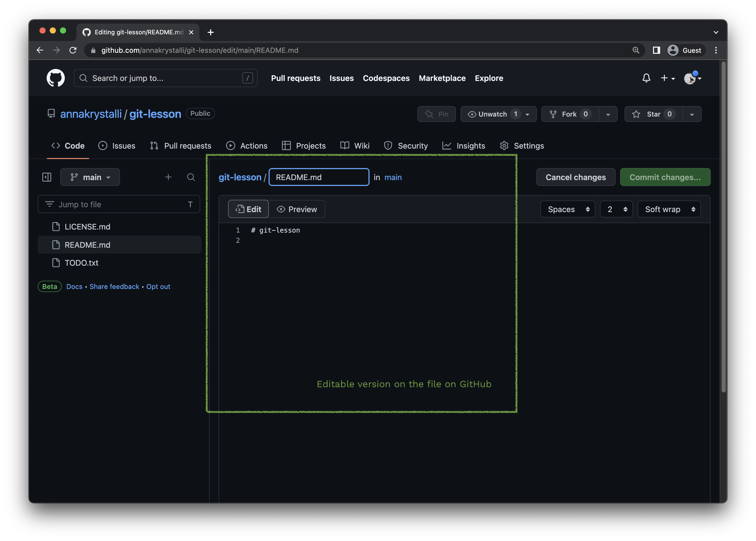The height and width of the screenshot is (541, 756).
Task: Open the Soft wrap mode dropdown
Action: pyautogui.click(x=669, y=209)
